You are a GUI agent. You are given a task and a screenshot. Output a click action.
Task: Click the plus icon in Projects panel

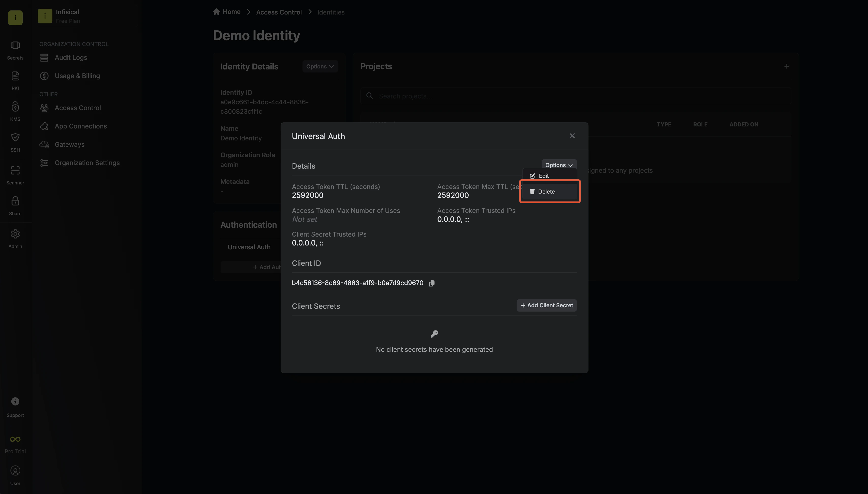[787, 66]
